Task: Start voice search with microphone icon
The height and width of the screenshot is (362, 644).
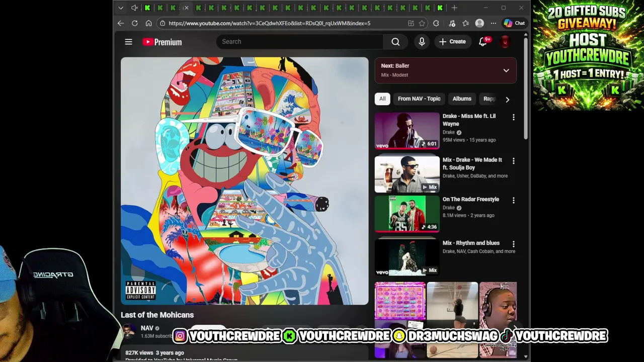Action: [x=422, y=42]
